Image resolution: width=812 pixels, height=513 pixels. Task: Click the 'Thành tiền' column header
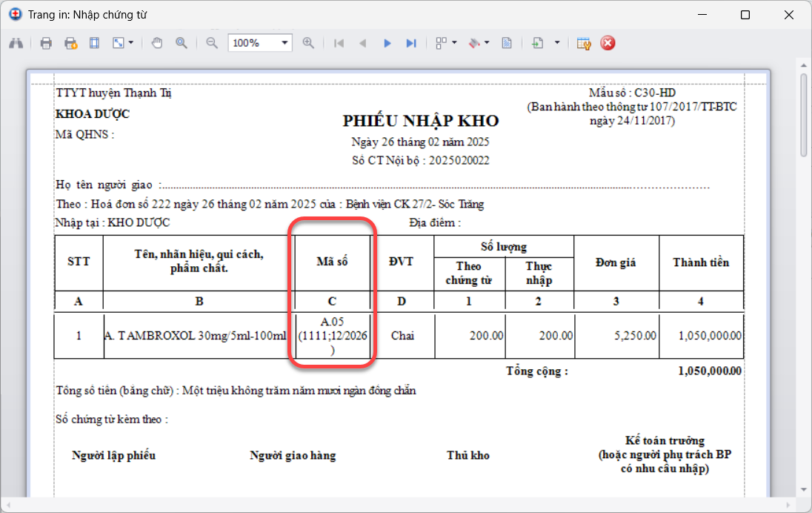tap(701, 262)
